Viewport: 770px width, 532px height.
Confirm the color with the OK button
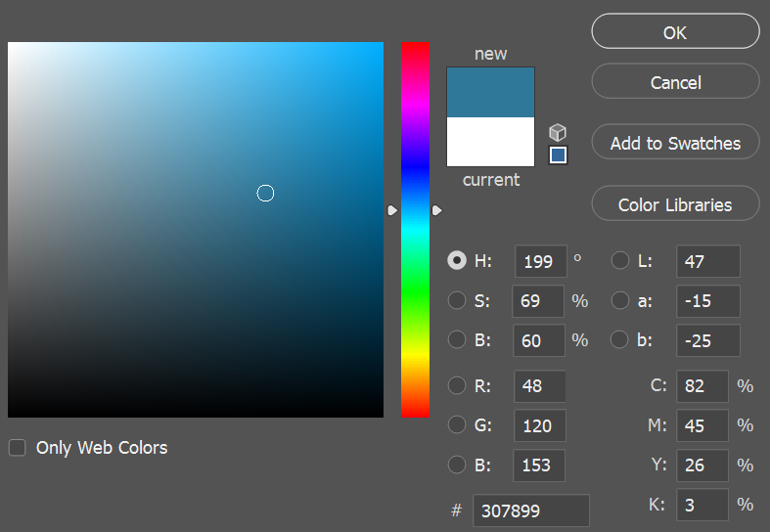point(675,31)
